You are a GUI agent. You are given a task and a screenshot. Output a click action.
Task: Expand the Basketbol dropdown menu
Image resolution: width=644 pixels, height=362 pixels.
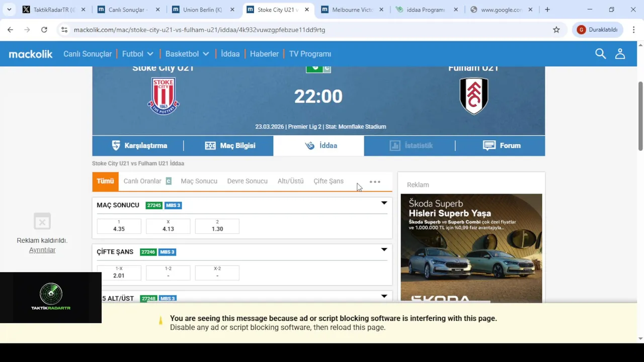(187, 54)
